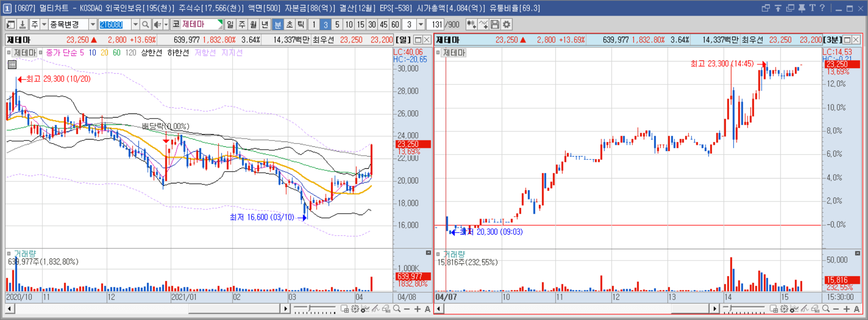
Task: Maximize the daily chart pane
Action: [418, 40]
